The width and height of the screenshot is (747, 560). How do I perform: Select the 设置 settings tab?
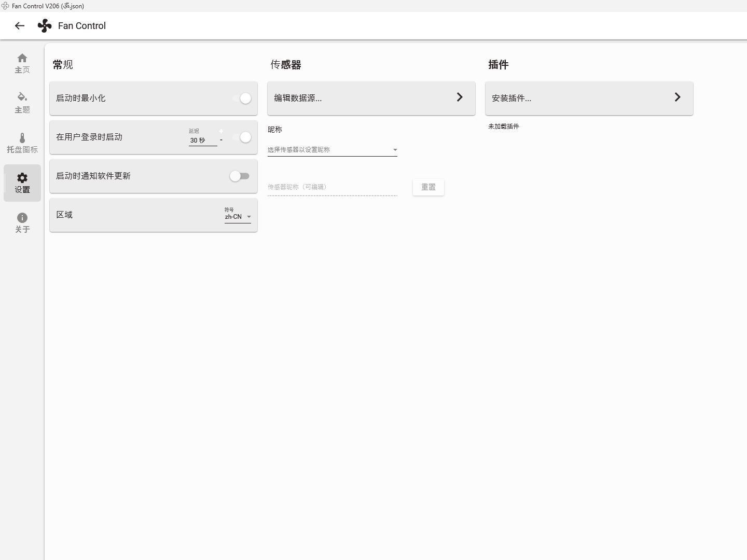pyautogui.click(x=22, y=183)
